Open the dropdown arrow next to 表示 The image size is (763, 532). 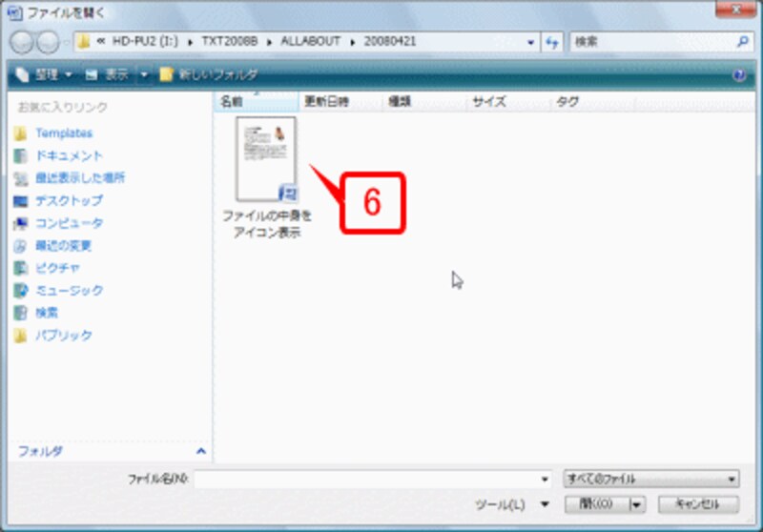(x=144, y=75)
